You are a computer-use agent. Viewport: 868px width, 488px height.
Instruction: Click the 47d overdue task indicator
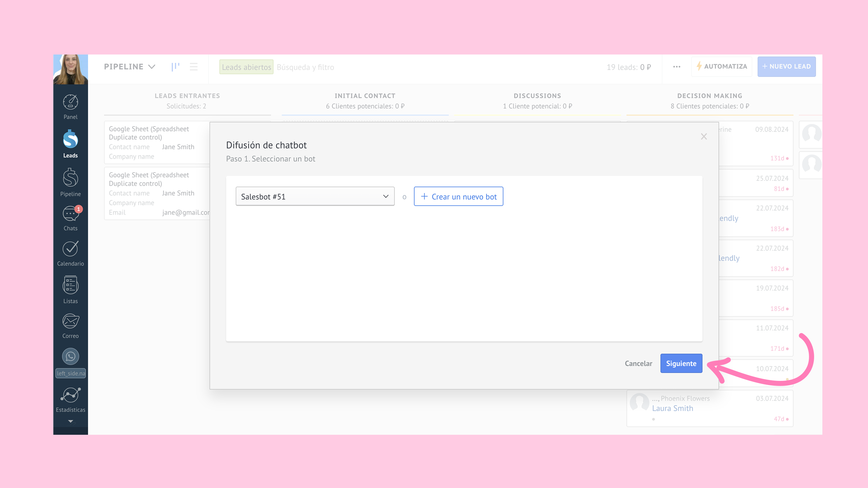coord(781,419)
